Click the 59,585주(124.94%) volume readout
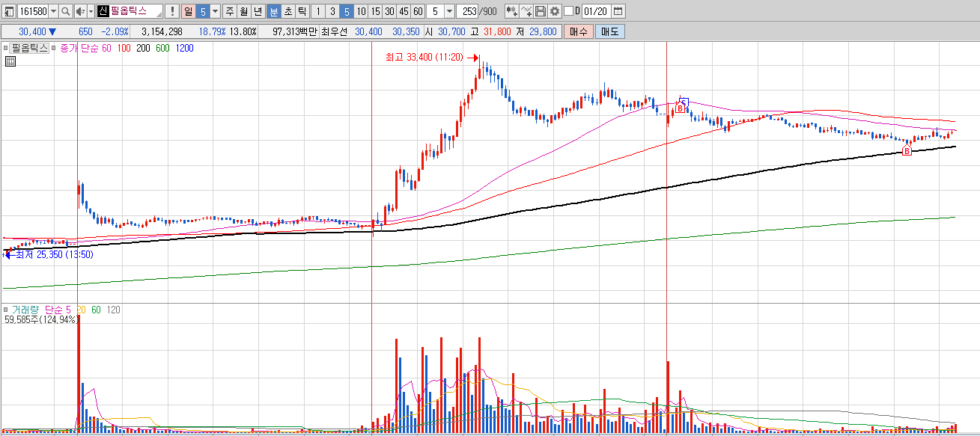This screenshot has width=980, height=436. (x=40, y=319)
